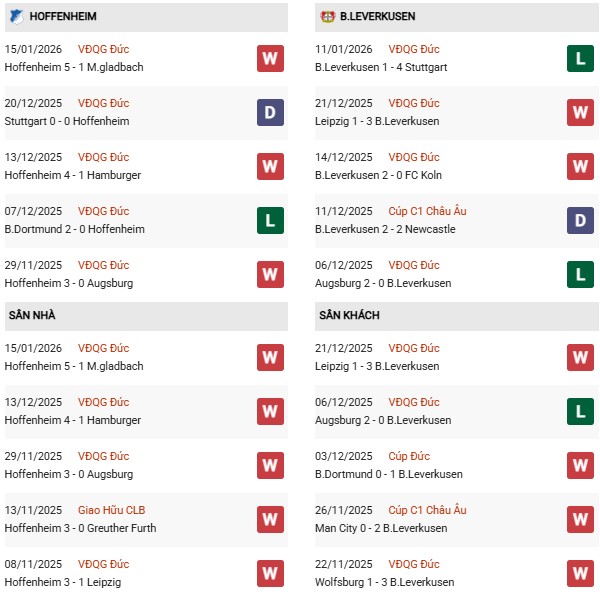
Task: Click D badge for Stuttgart 0-0 Hoffenheim
Action: pos(269,112)
